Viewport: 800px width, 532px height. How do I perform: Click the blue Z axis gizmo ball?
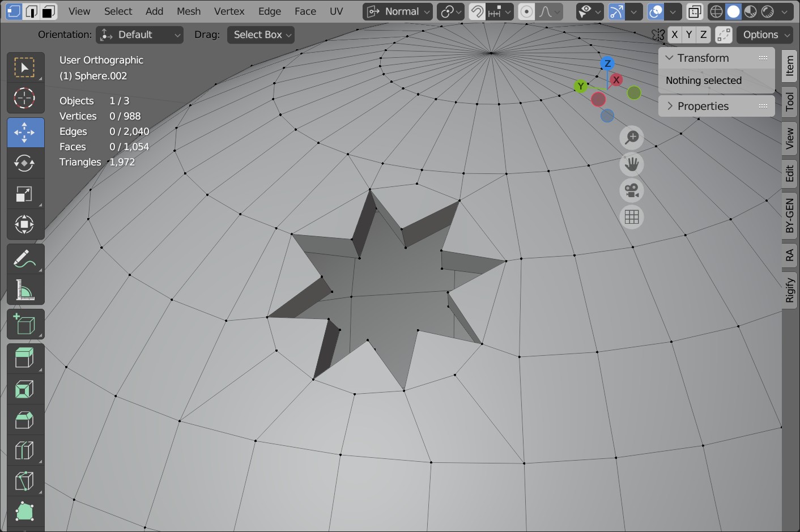pyautogui.click(x=607, y=63)
